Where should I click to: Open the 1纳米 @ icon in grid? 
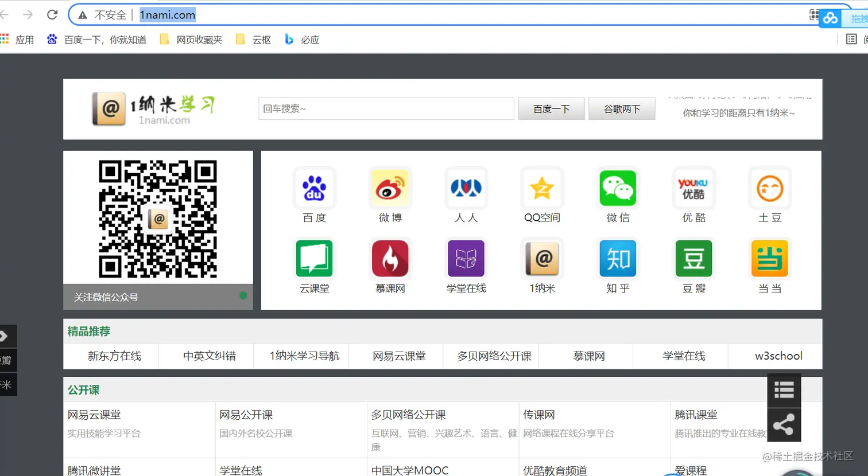pos(542,259)
